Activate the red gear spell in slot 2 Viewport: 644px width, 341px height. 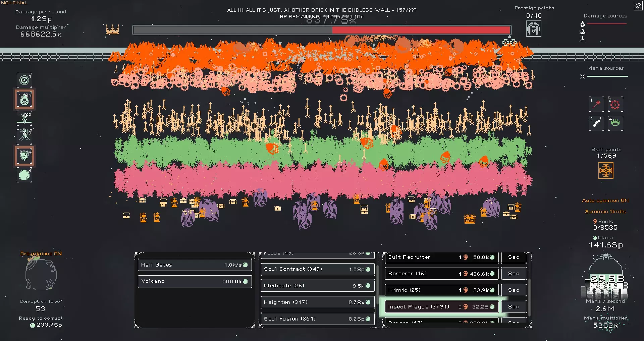click(x=615, y=104)
